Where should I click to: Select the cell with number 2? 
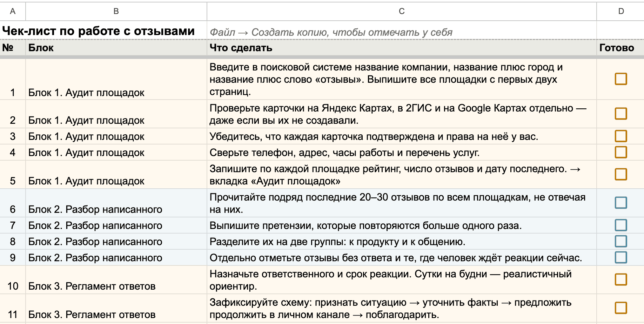pos(13,114)
